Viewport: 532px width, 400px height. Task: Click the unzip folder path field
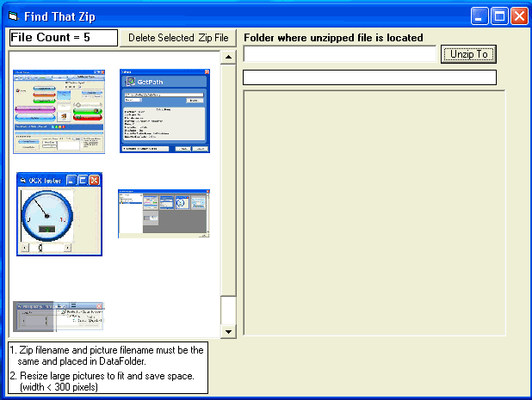coord(340,54)
